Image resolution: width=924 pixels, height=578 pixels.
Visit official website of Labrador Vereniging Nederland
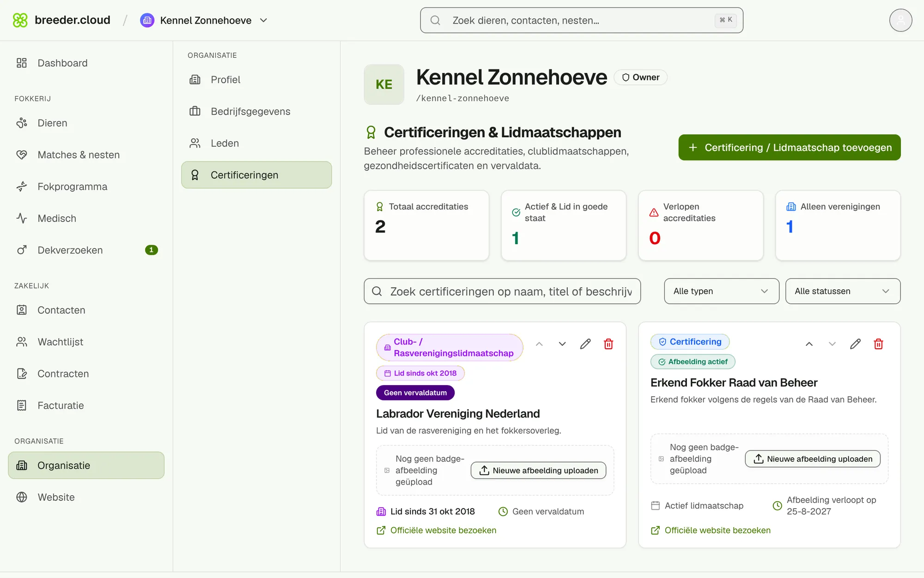pos(437,530)
